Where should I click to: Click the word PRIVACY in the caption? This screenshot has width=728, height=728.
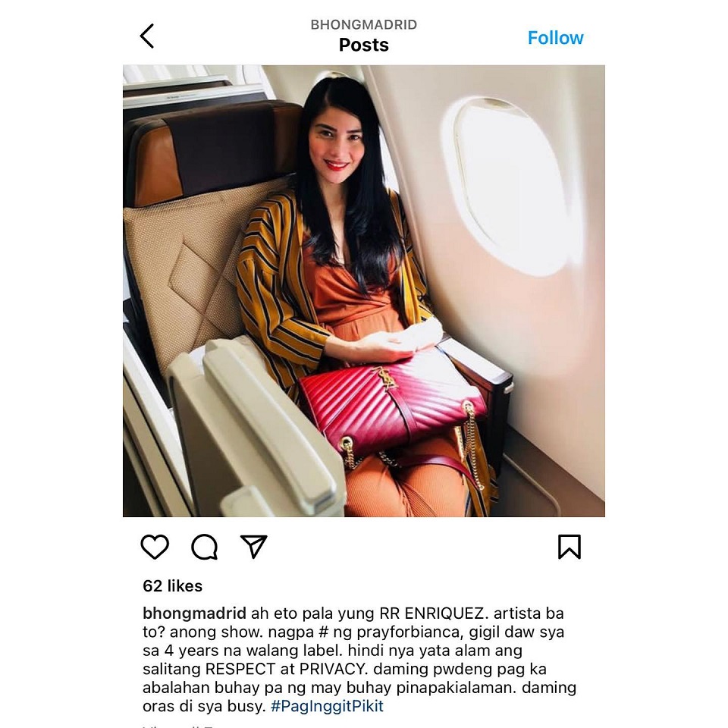point(331,669)
